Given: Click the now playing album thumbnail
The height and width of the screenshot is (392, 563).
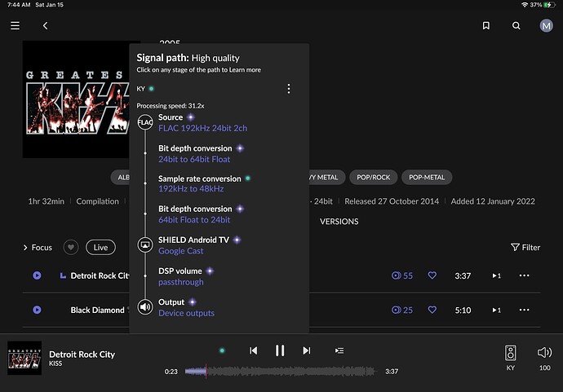Looking at the screenshot, I should click(24, 358).
